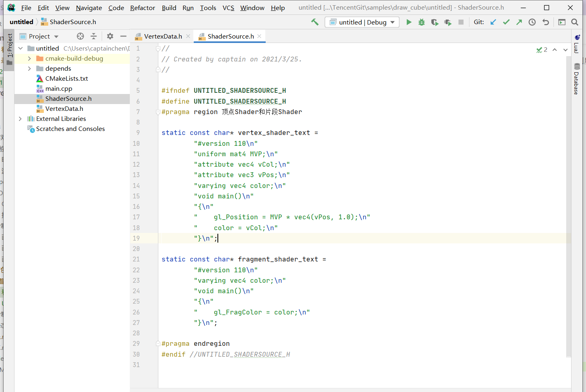The width and height of the screenshot is (586, 392).
Task: Toggle the 1: Project side tab
Action: (x=9, y=49)
